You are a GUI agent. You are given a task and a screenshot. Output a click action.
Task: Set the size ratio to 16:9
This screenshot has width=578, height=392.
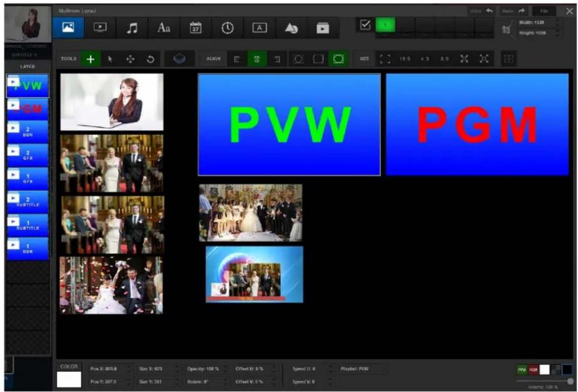(x=405, y=60)
